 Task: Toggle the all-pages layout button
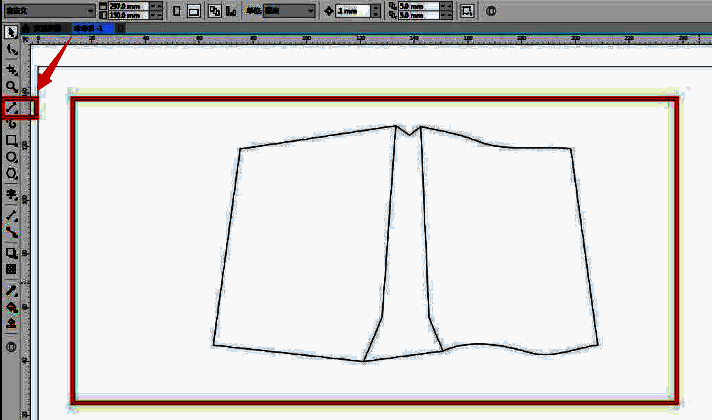point(214,11)
